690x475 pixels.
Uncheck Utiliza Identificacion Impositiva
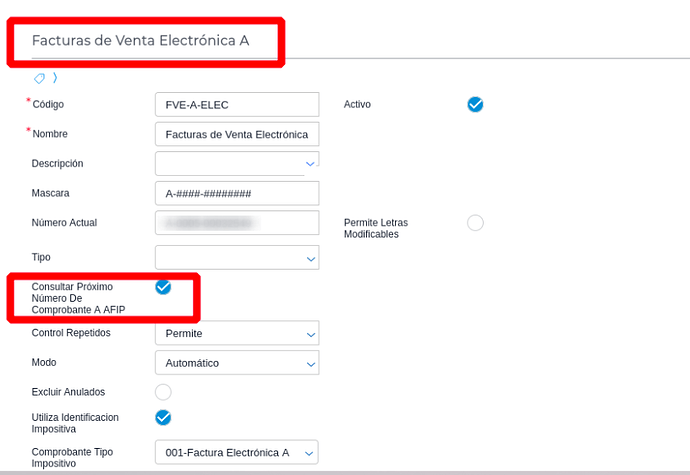click(163, 417)
